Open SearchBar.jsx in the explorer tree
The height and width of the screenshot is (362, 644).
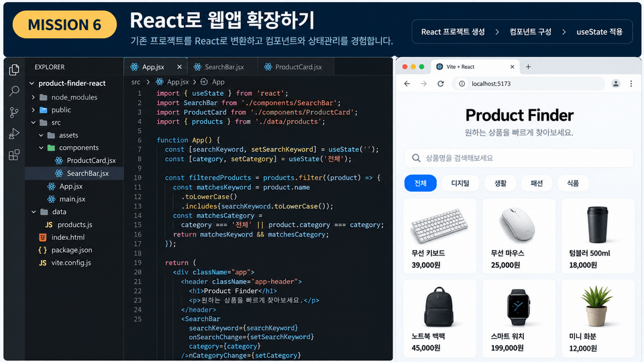point(74,173)
